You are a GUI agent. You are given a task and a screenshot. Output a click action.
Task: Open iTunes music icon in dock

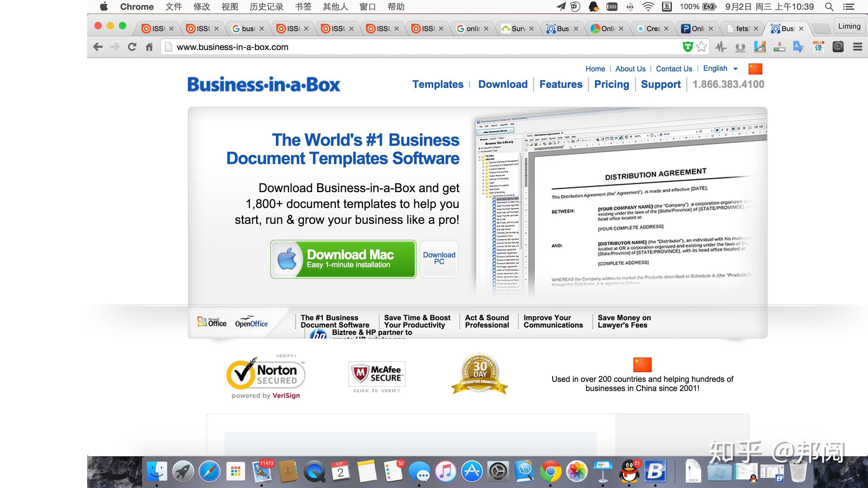(x=446, y=471)
